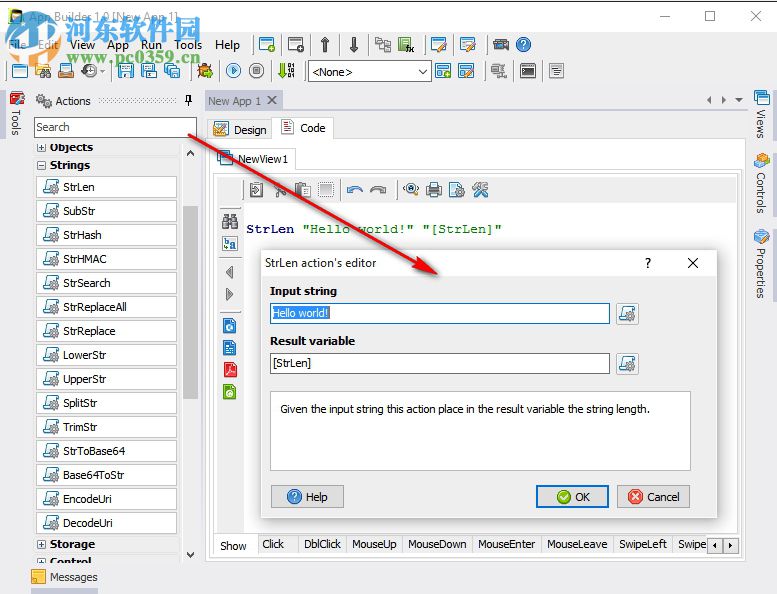Click the redo arrow in code editor toolbar
Viewport: 777px width, 594px height.
click(x=378, y=190)
